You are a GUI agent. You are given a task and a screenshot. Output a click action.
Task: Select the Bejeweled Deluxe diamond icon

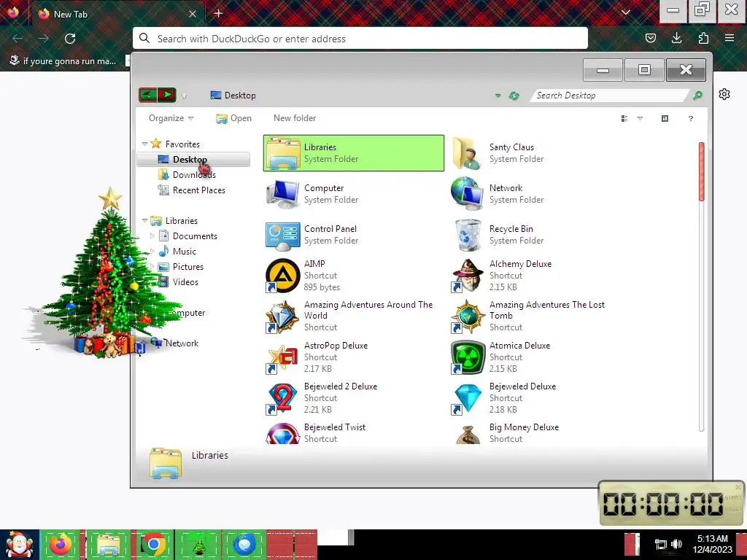[x=467, y=398]
